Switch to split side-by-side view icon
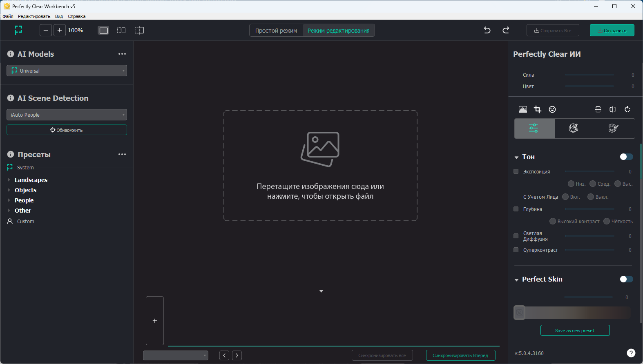Screen dimensions: 643x364 (121, 30)
